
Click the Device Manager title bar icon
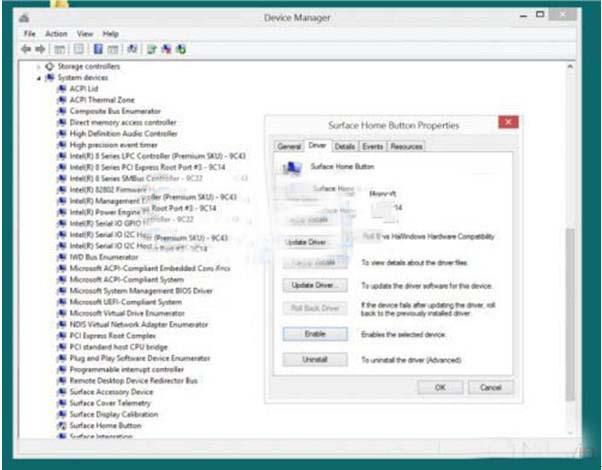[x=24, y=18]
